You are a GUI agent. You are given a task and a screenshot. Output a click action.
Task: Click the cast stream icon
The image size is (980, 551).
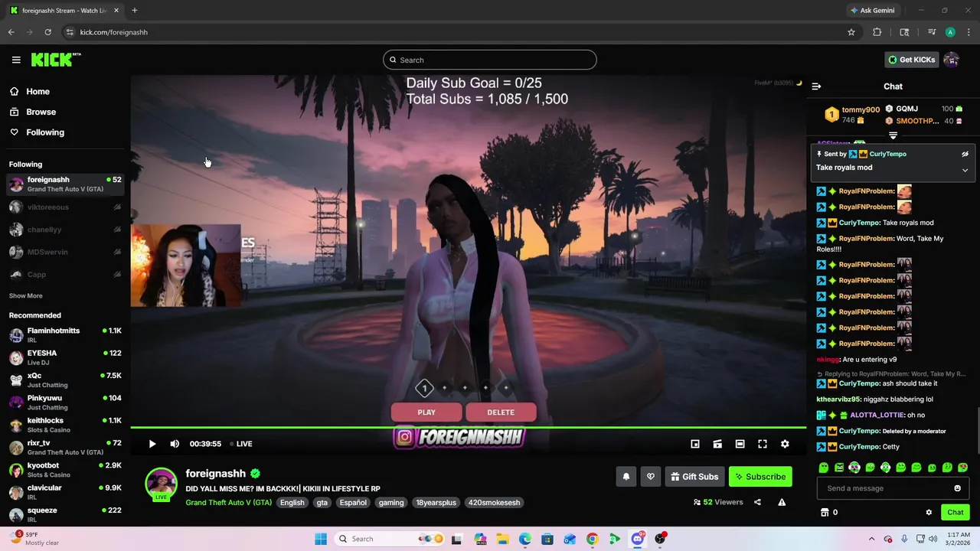click(x=717, y=444)
